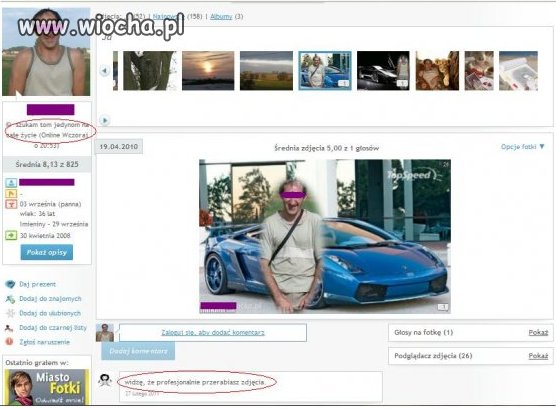
Task: Select the sunset photo thumbnail
Action: [208, 71]
